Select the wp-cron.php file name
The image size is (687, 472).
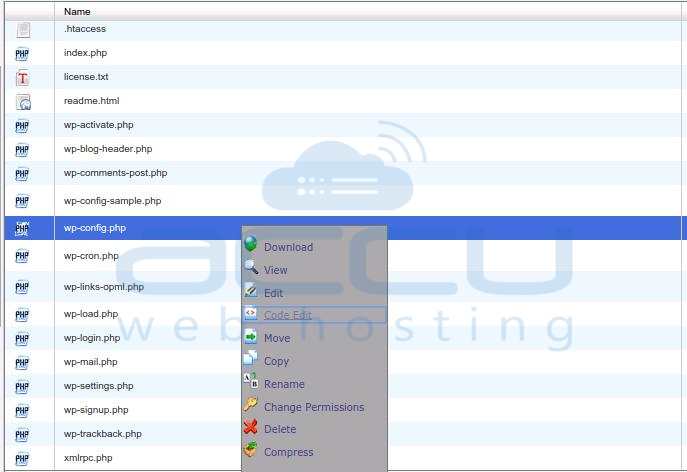click(91, 256)
